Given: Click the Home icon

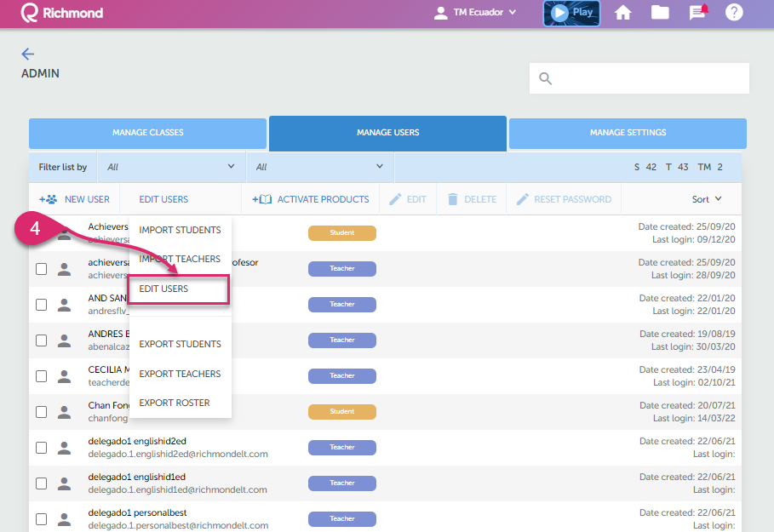Looking at the screenshot, I should 622,14.
